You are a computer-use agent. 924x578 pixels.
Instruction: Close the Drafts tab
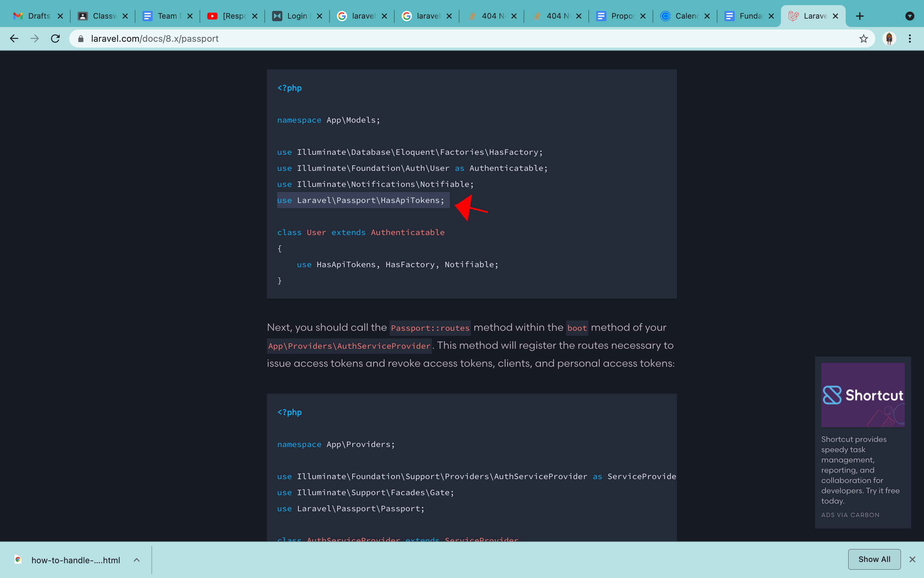coord(60,16)
